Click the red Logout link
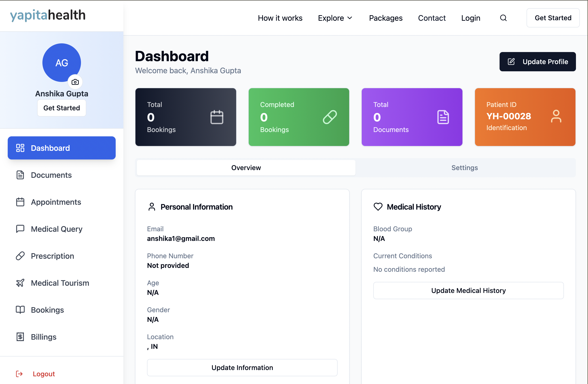The height and width of the screenshot is (384, 588). click(44, 374)
